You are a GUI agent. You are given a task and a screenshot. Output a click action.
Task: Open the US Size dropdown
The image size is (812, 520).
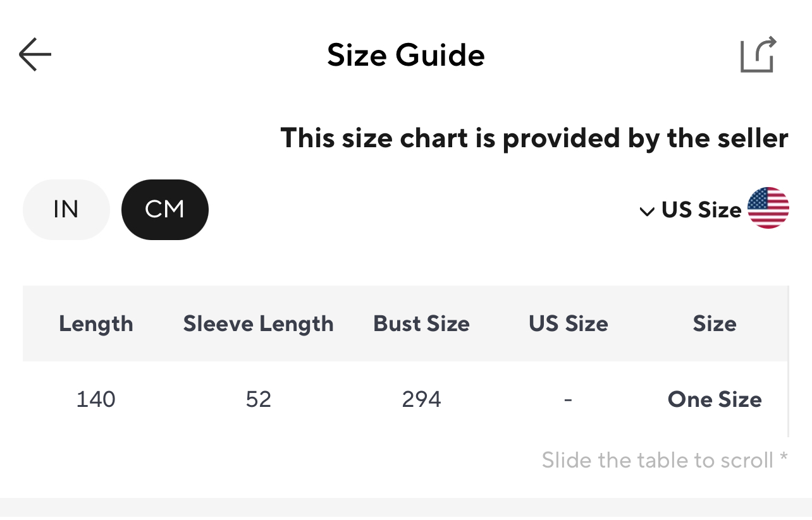(701, 209)
